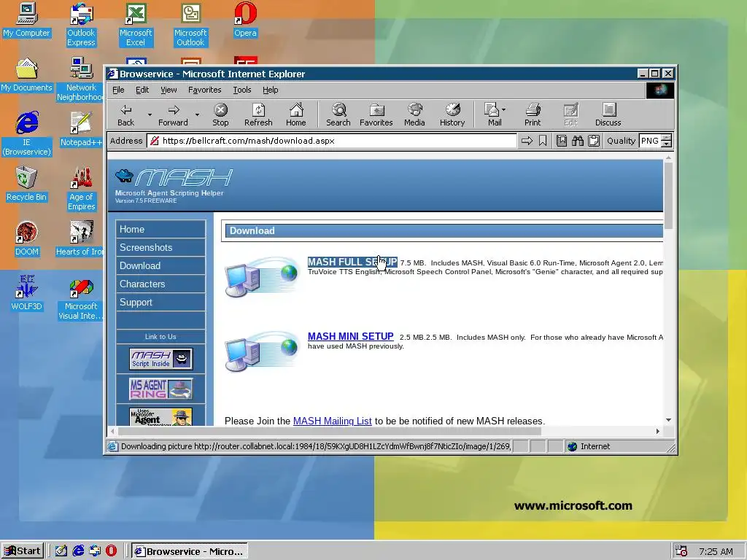Viewport: 747px width, 560px height.
Task: Print the current page
Action: 533,114
